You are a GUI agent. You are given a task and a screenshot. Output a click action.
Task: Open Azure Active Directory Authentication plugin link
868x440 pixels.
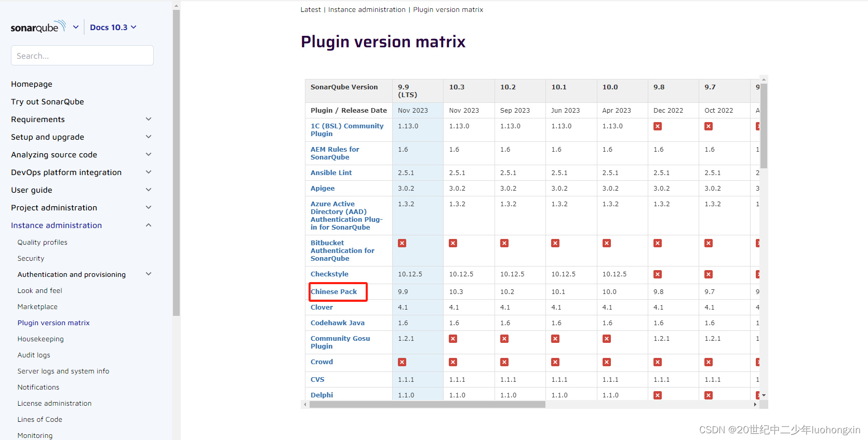[x=346, y=216]
